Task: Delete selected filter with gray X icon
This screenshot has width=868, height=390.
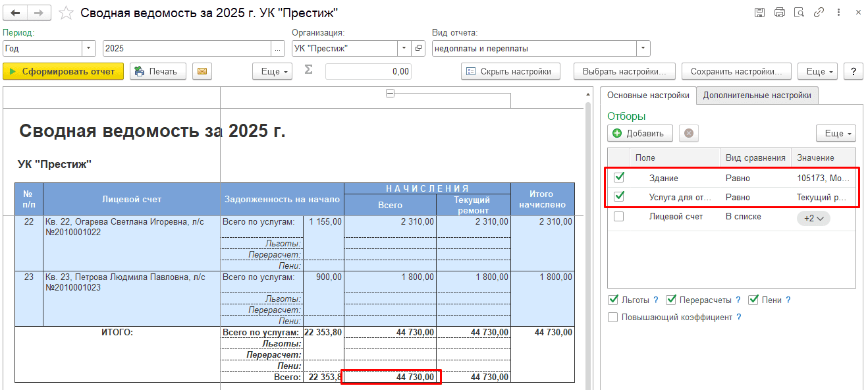Action: [689, 133]
